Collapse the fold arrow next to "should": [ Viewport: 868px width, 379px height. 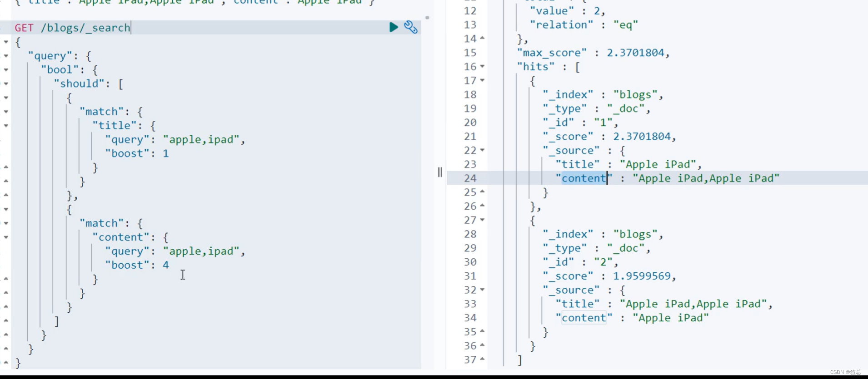point(6,84)
